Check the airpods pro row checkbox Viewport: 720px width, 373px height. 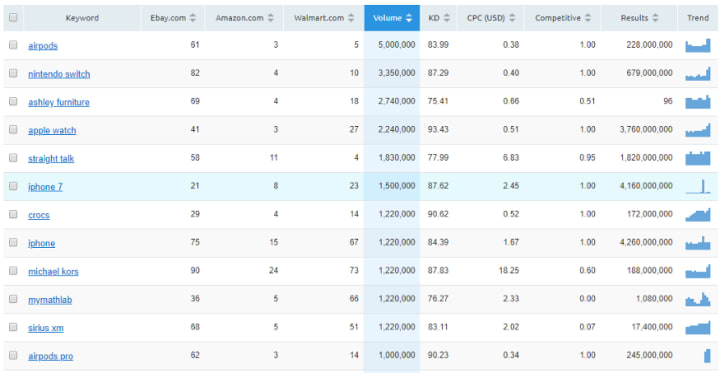(13, 355)
